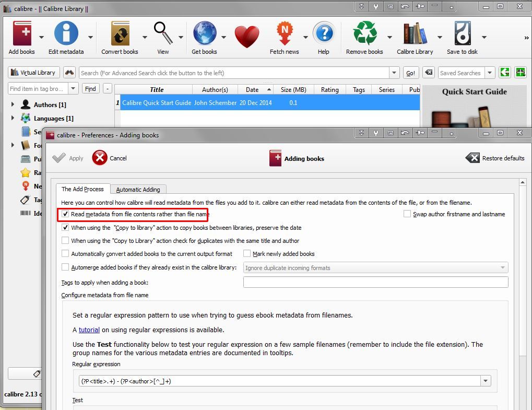Click the Find button in tag browser
Viewport: 532px width, 410px height.
click(91, 89)
